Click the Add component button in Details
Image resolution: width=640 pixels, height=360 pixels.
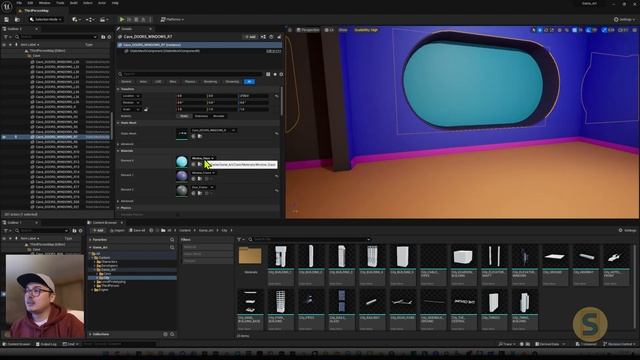250,37
